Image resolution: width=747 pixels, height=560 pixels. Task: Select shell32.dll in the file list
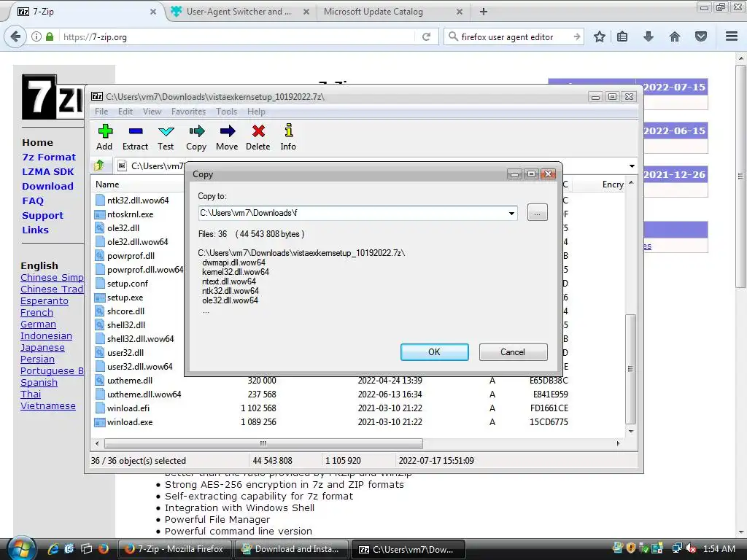[125, 324]
